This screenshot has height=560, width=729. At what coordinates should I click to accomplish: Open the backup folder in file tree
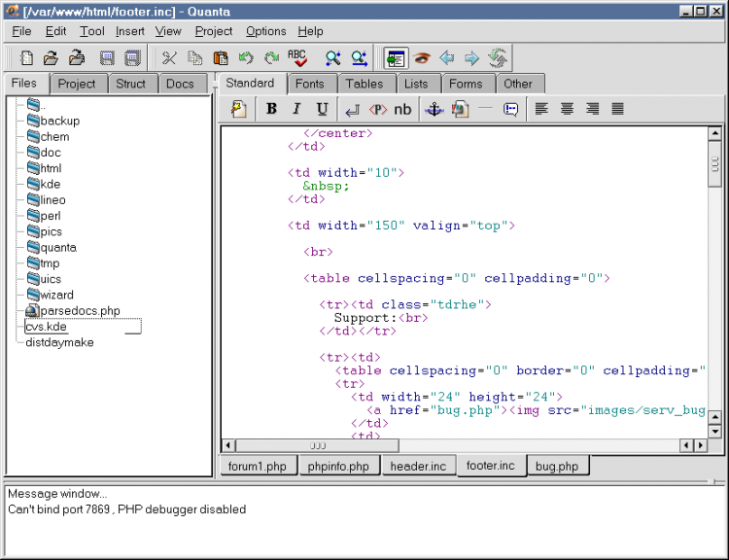coord(59,121)
